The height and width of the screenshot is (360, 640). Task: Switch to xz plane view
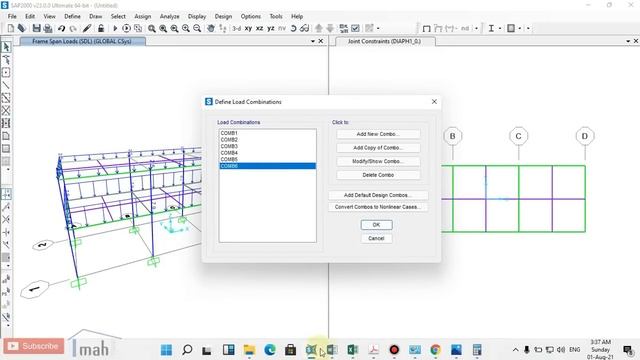click(x=260, y=28)
